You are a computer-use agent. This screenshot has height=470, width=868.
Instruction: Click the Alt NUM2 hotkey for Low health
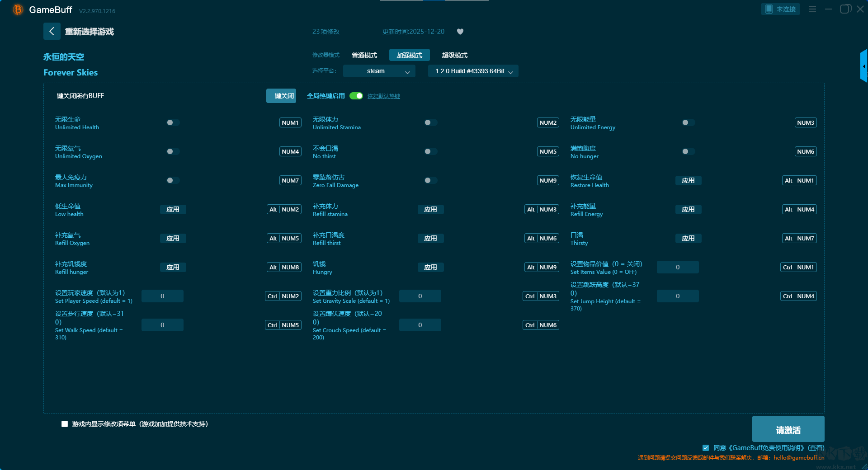pyautogui.click(x=284, y=209)
